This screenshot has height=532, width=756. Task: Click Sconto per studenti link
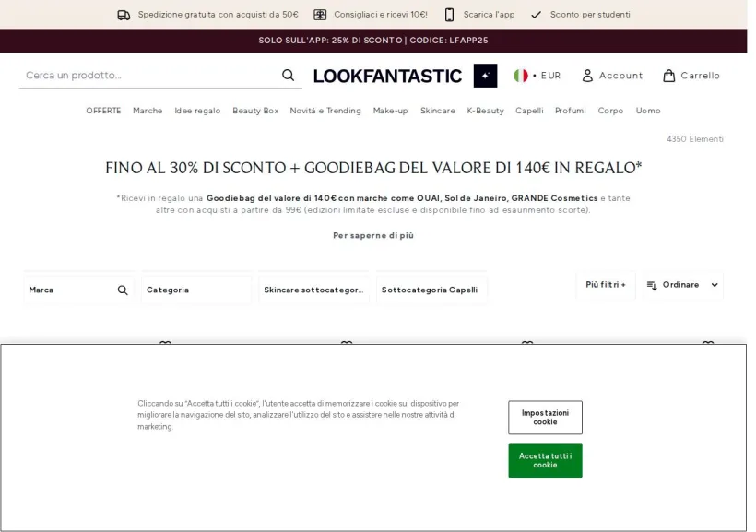tap(590, 15)
